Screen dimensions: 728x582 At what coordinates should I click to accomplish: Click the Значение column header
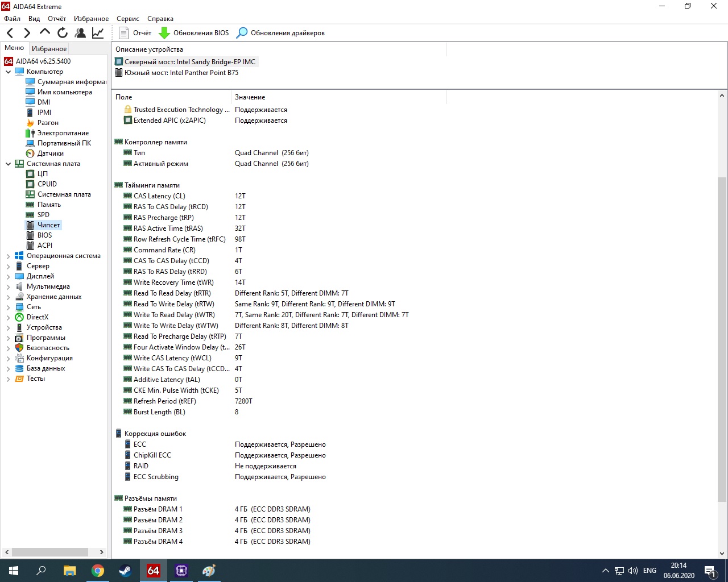[x=339, y=97]
